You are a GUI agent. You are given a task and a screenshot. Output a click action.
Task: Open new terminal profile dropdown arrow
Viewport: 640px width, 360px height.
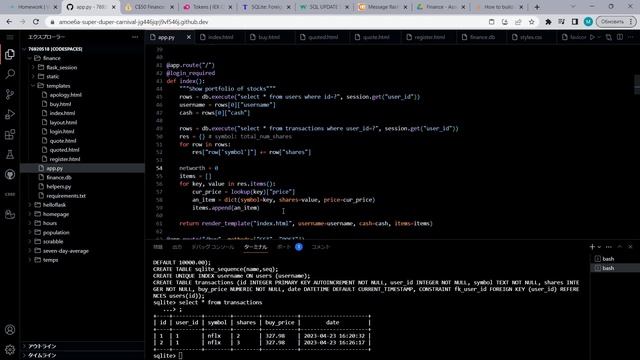599,247
